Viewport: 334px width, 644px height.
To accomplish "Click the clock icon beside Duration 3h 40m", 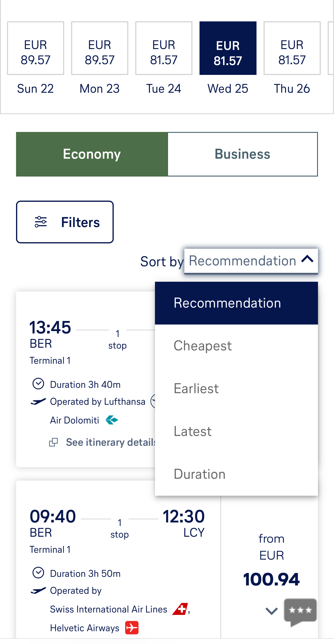I will coord(38,384).
